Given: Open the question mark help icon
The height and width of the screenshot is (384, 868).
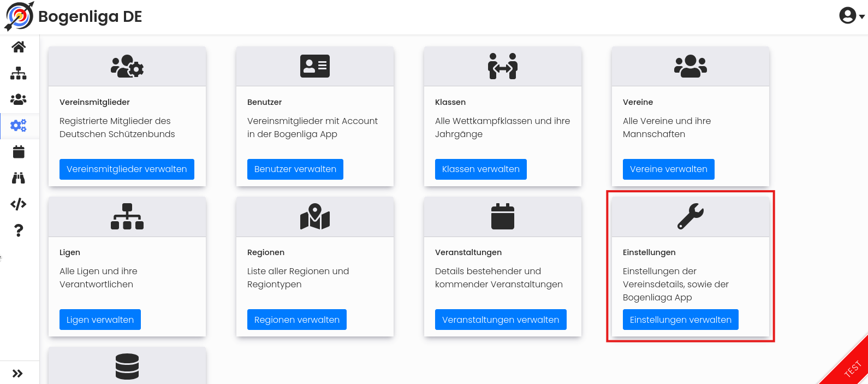Looking at the screenshot, I should [x=19, y=231].
